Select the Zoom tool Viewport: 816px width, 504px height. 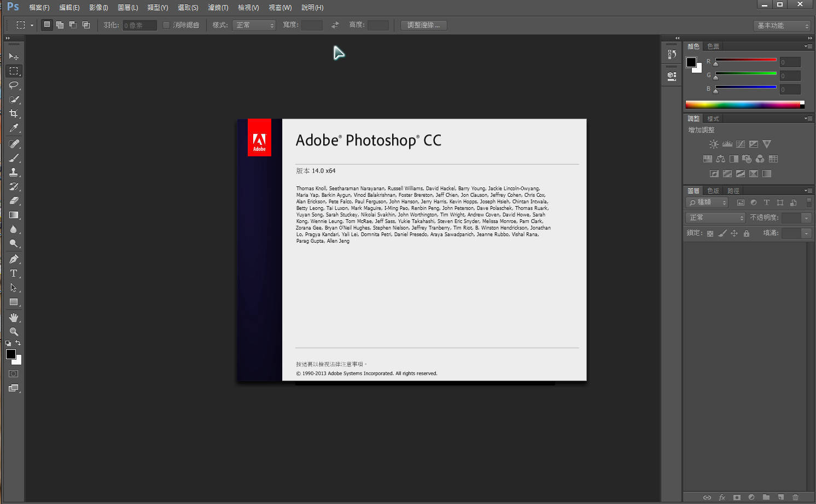pos(14,332)
